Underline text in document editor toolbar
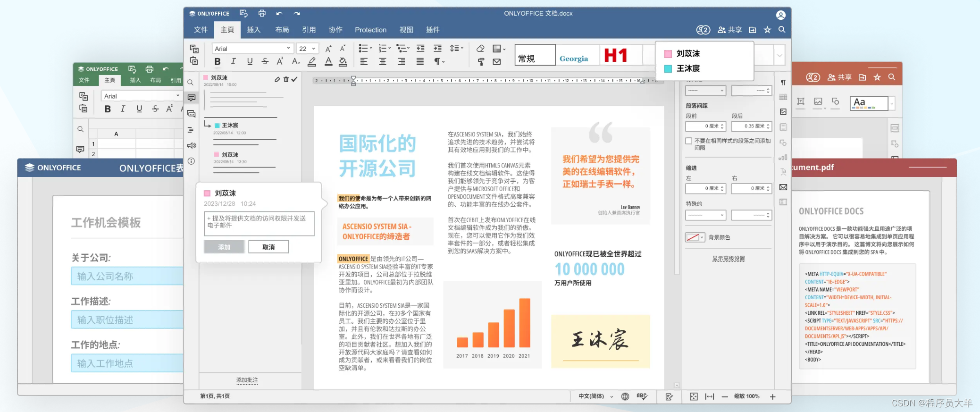This screenshot has width=980, height=412. point(250,61)
